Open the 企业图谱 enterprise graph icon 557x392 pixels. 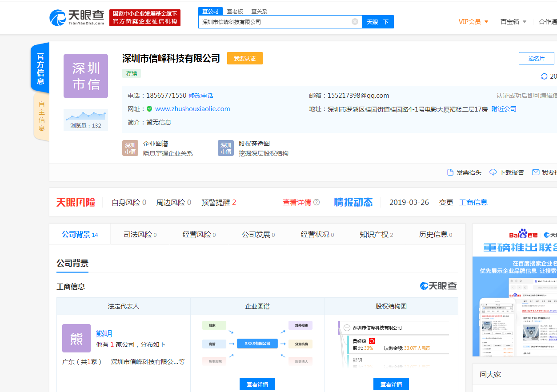130,148
